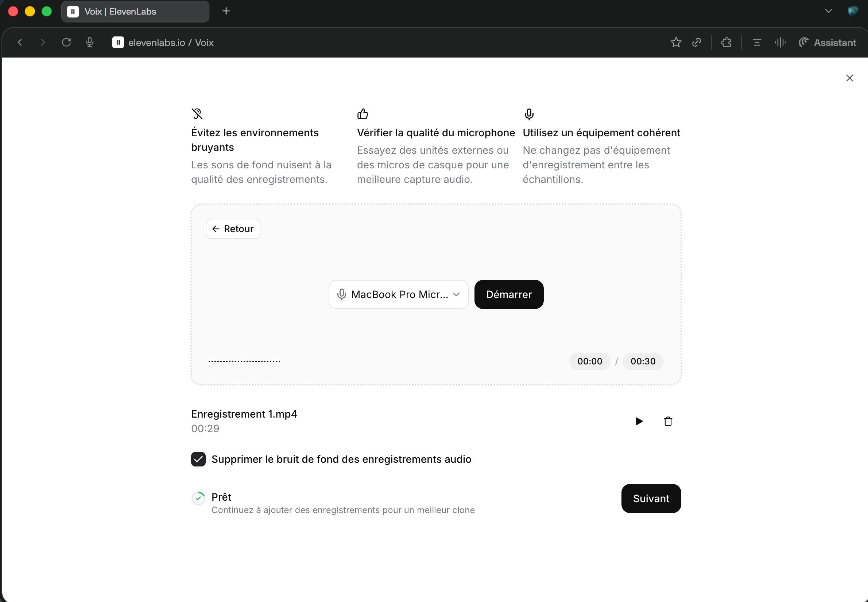This screenshot has width=868, height=602.
Task: Uncheck Supprimer le bruit de fond checkbox
Action: click(198, 459)
